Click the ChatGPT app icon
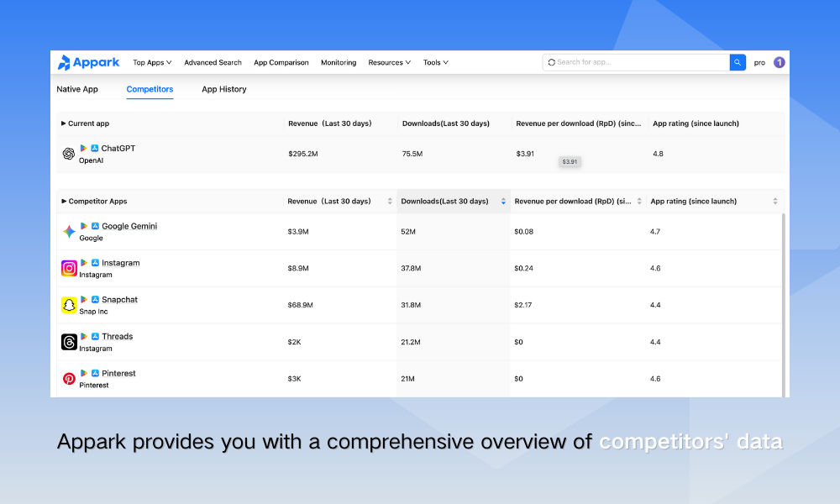 pos(68,154)
